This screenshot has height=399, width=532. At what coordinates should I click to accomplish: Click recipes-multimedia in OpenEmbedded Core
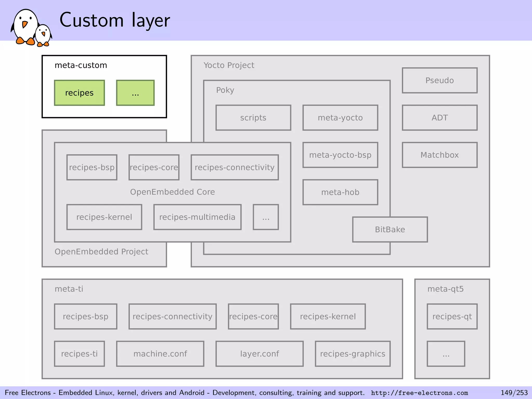click(x=197, y=217)
